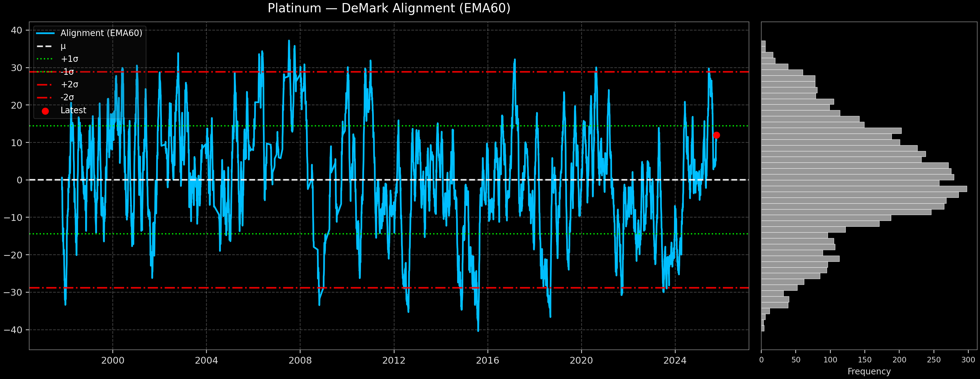
Task: Click the −40 y-axis tick label
Action: point(13,329)
